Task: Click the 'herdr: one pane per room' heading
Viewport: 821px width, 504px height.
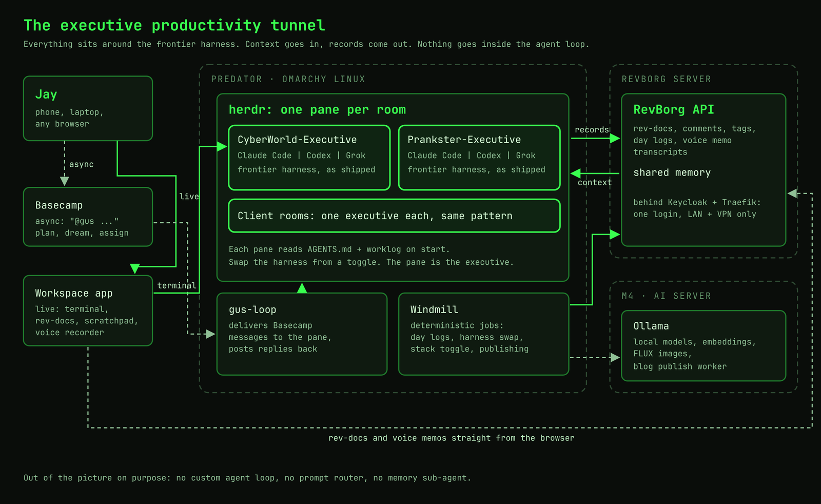Action: pyautogui.click(x=317, y=110)
